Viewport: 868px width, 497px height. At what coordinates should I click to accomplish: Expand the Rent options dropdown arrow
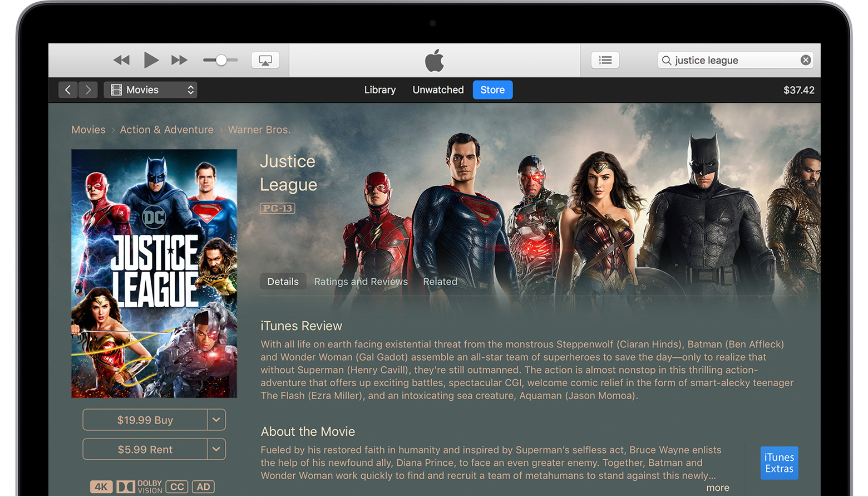216,450
